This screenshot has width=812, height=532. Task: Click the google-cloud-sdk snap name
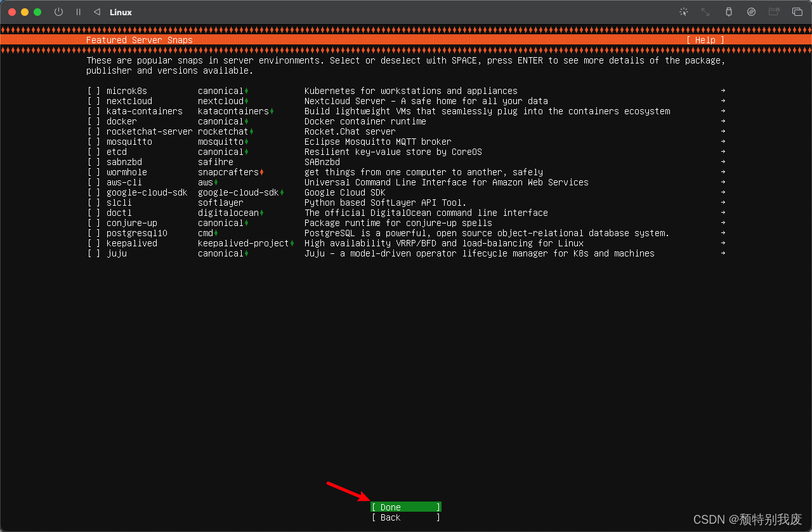pyautogui.click(x=147, y=192)
